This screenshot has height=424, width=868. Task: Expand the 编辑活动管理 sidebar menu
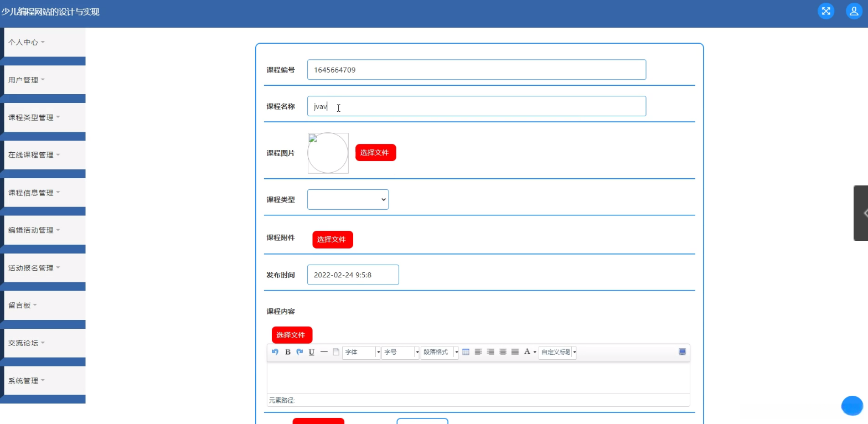tap(45, 230)
